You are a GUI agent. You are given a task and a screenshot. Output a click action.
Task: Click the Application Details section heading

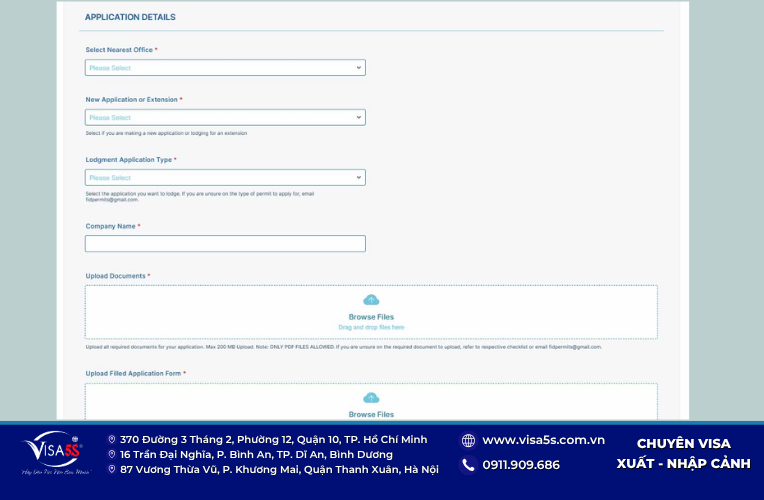[130, 17]
